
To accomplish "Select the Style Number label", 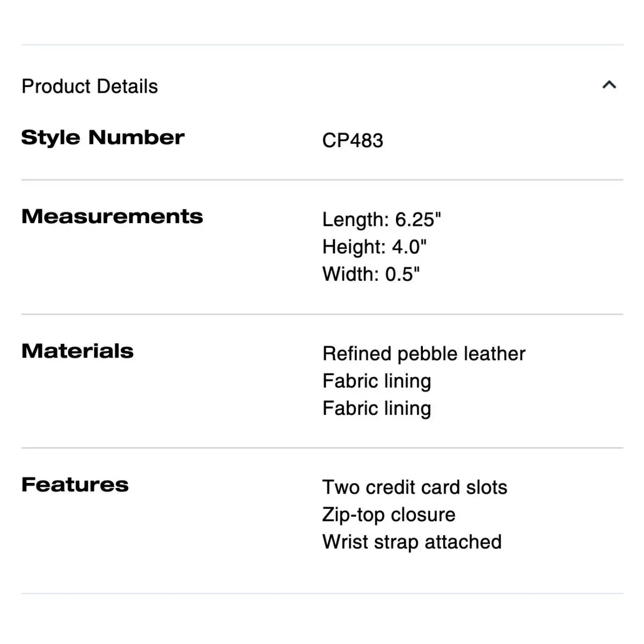I will click(103, 137).
